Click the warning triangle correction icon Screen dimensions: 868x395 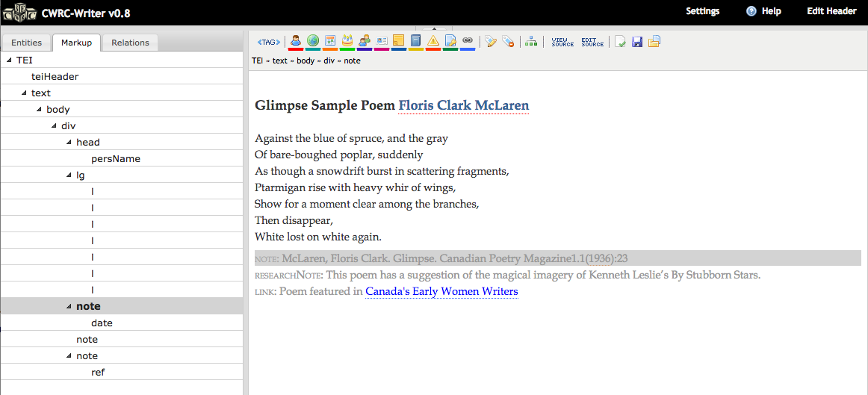point(433,41)
